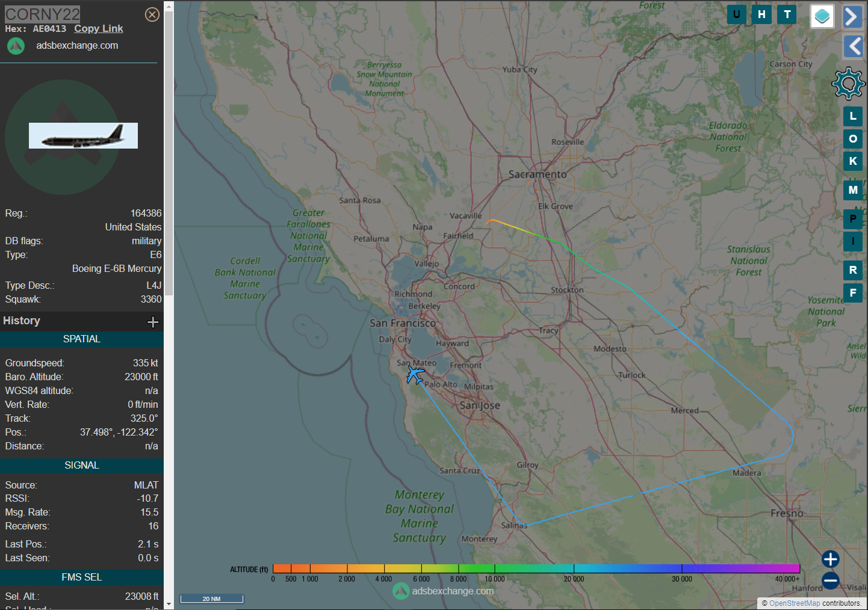Click the sidebar vertical scrollbar thumb

click(x=169, y=153)
